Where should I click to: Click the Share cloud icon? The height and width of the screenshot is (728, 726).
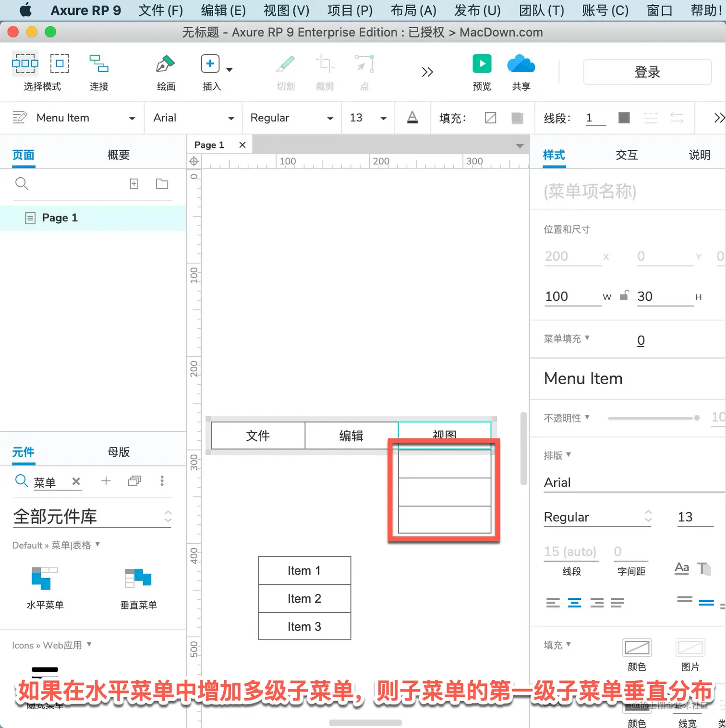[x=521, y=64]
